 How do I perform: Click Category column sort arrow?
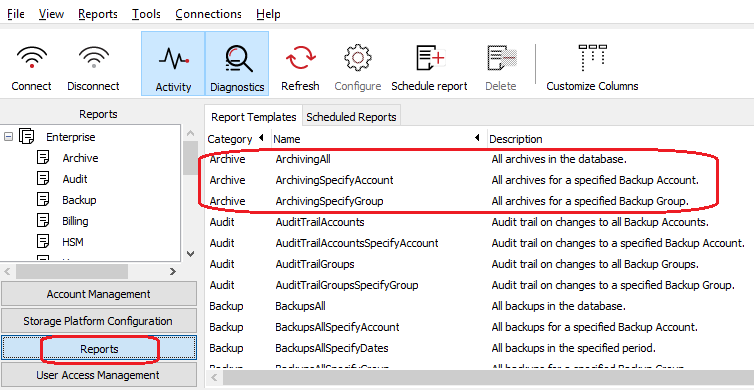click(x=261, y=138)
